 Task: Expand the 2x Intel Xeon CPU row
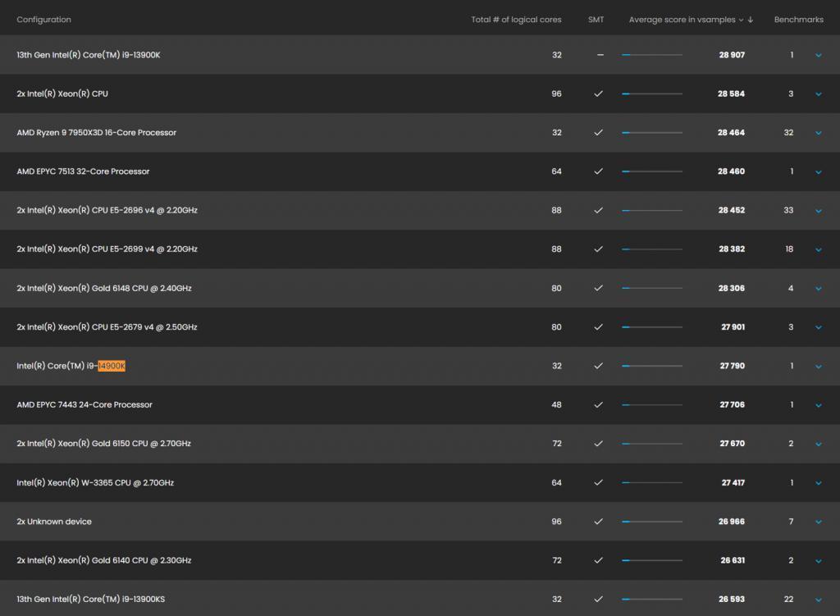click(x=819, y=94)
